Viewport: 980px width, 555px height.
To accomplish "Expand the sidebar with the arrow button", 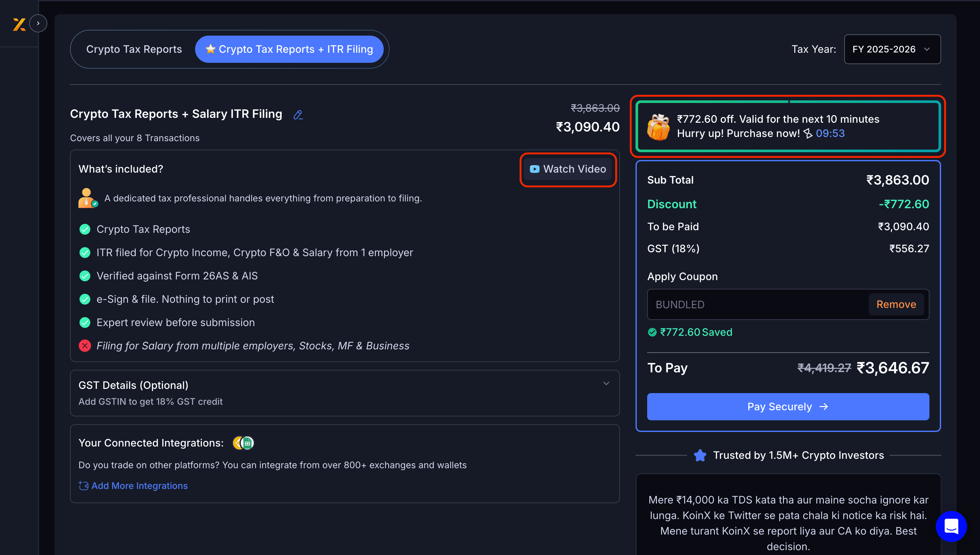I will [38, 23].
